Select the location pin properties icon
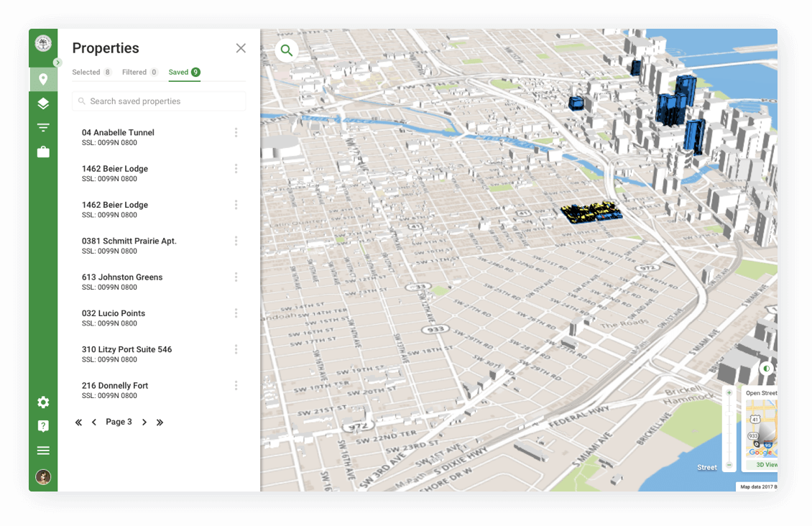Viewport: 812px width, 526px height. [43, 79]
